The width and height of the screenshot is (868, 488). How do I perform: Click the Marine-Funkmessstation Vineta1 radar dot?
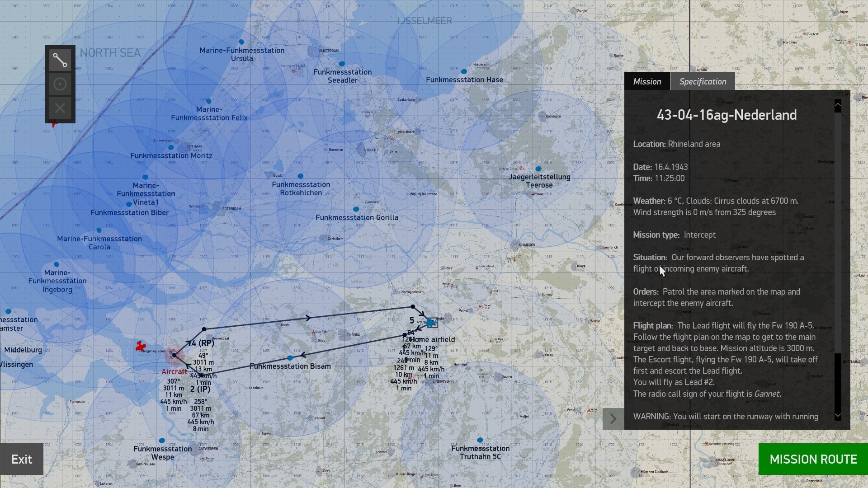145,177
